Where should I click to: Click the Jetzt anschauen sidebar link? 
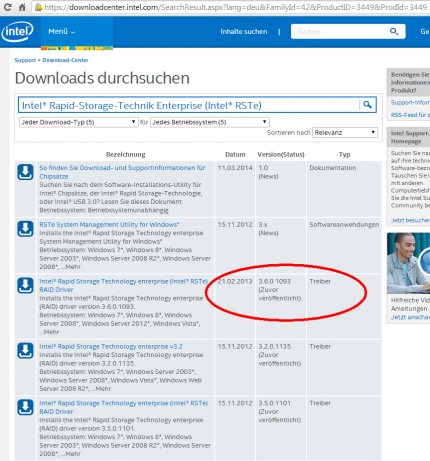(410, 317)
